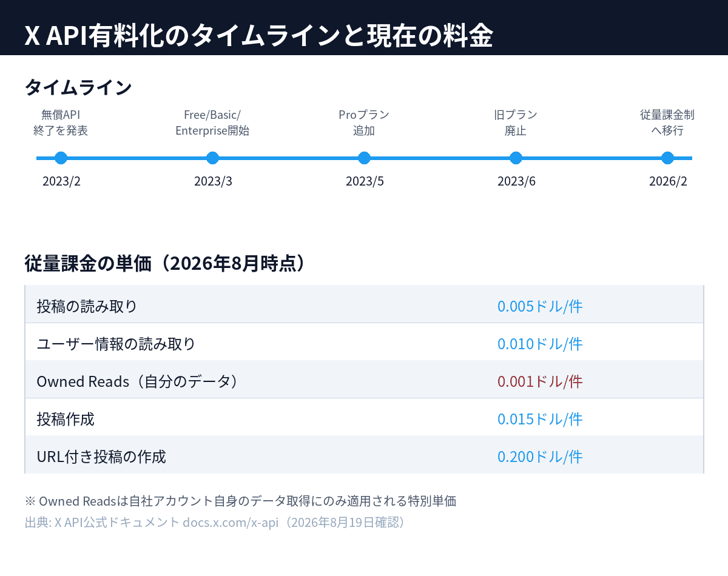The width and height of the screenshot is (728, 576).
Task: Click the 'Proプラン 追加' label
Action: 364,122
